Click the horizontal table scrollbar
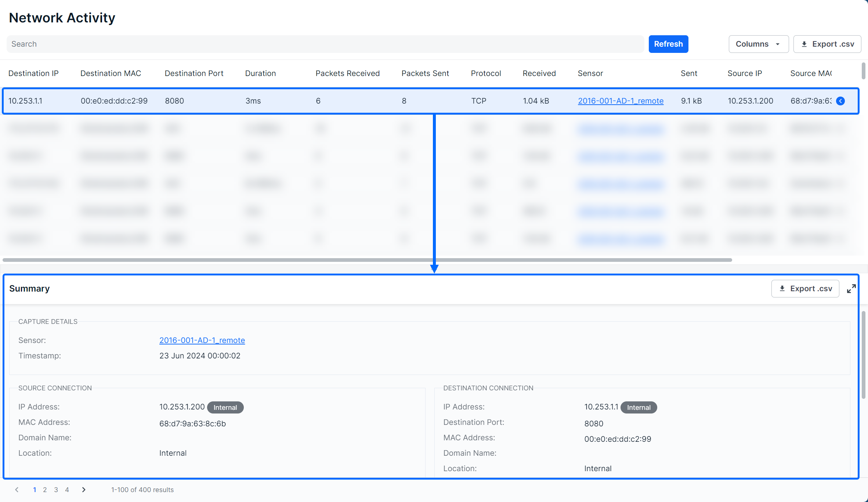Image resolution: width=868 pixels, height=502 pixels. (x=367, y=260)
